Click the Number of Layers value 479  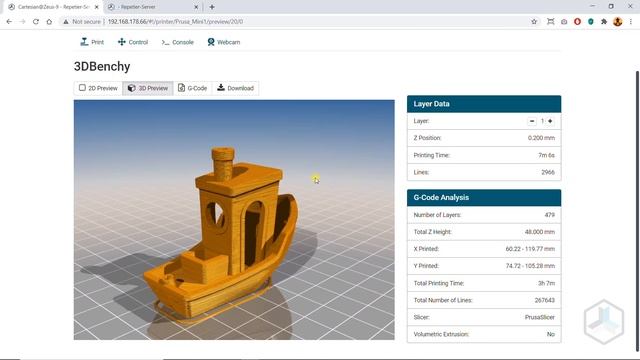[549, 215]
